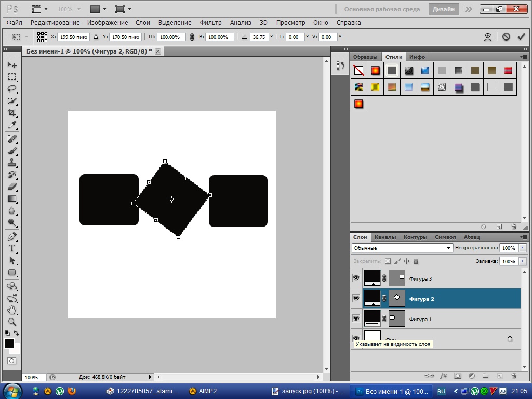Open the Фильтр menu
The width and height of the screenshot is (532, 399).
pos(210,23)
